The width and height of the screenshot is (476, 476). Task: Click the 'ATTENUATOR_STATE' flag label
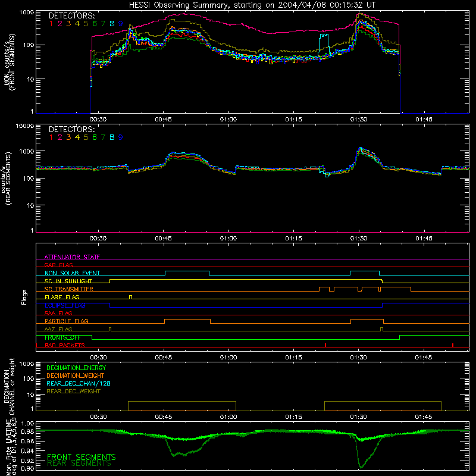coord(72,257)
